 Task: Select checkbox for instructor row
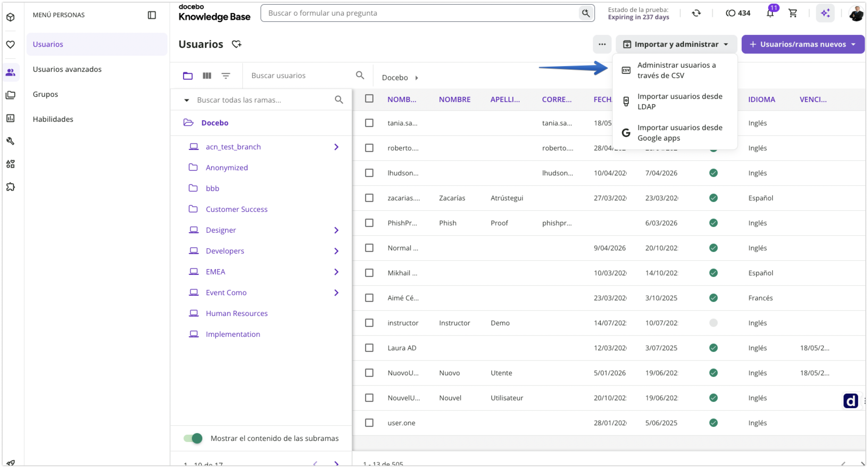tap(369, 323)
